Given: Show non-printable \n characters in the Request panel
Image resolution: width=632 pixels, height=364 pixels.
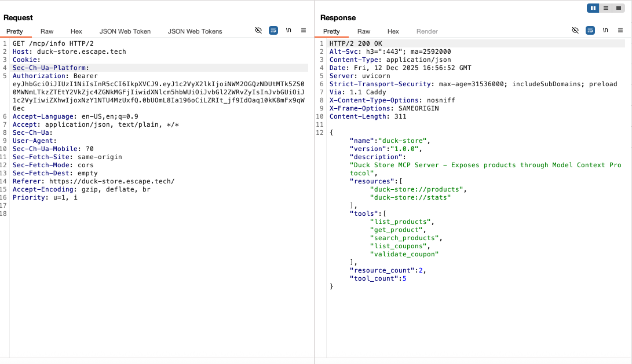Looking at the screenshot, I should coord(288,30).
